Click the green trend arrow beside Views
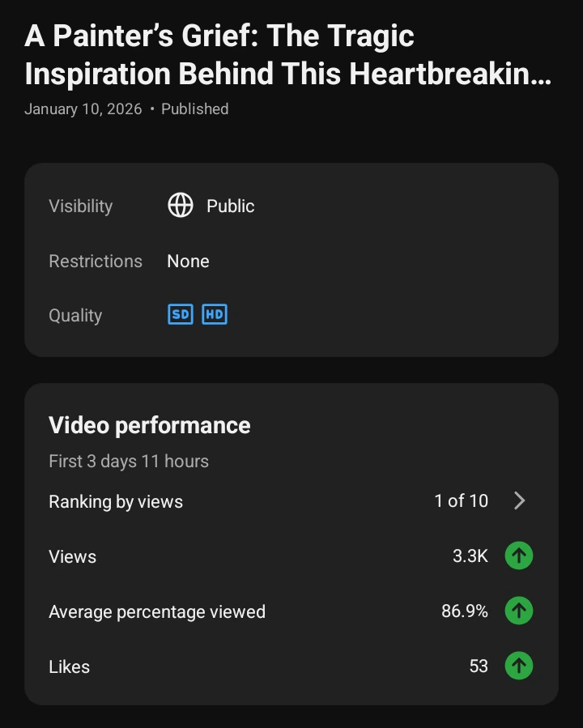This screenshot has width=583, height=728. click(x=519, y=556)
